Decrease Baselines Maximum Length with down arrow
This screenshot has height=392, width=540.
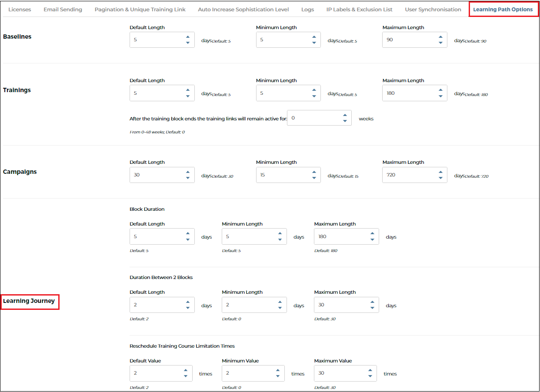(440, 43)
